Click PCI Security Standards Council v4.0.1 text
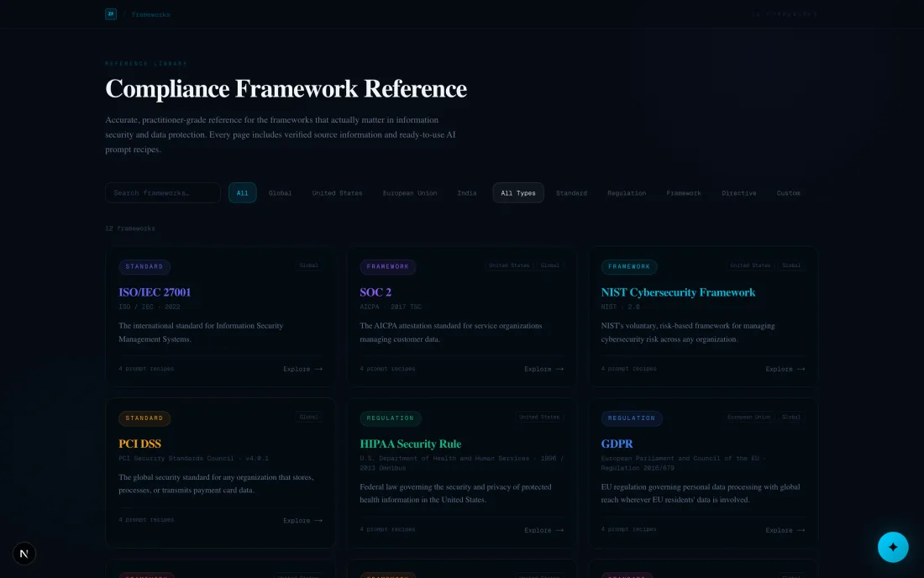 [193, 459]
